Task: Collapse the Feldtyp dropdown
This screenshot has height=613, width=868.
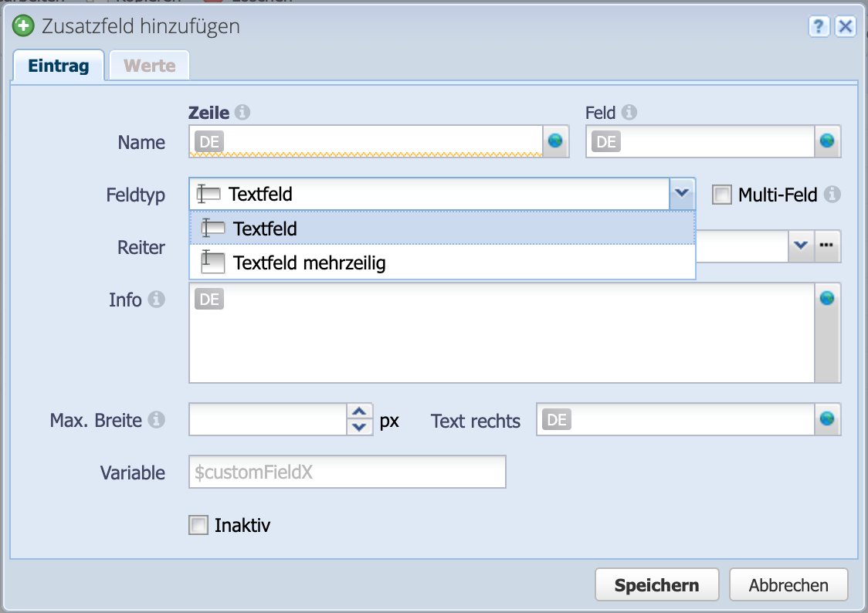Action: coord(682,194)
